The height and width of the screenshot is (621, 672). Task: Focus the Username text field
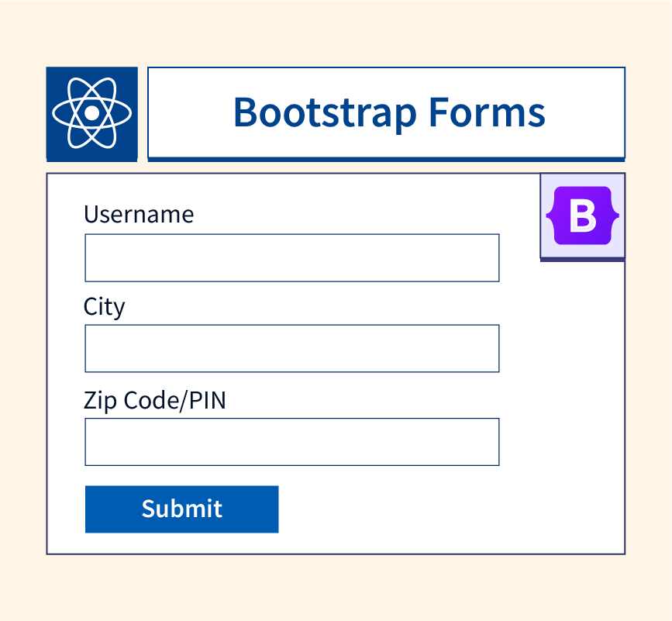291,258
